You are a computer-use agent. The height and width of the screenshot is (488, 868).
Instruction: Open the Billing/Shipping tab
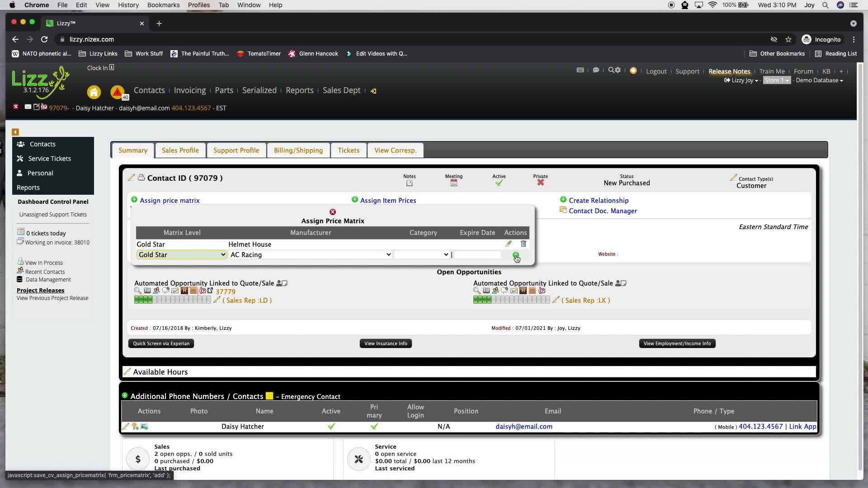click(298, 150)
